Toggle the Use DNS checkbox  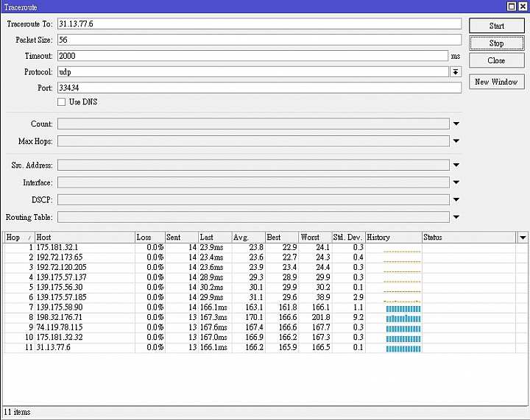(x=61, y=102)
